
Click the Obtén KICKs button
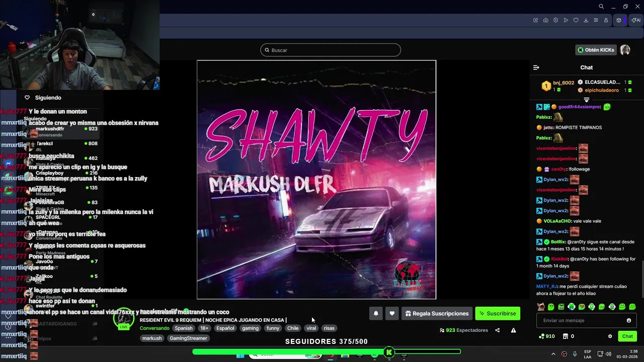point(596,50)
